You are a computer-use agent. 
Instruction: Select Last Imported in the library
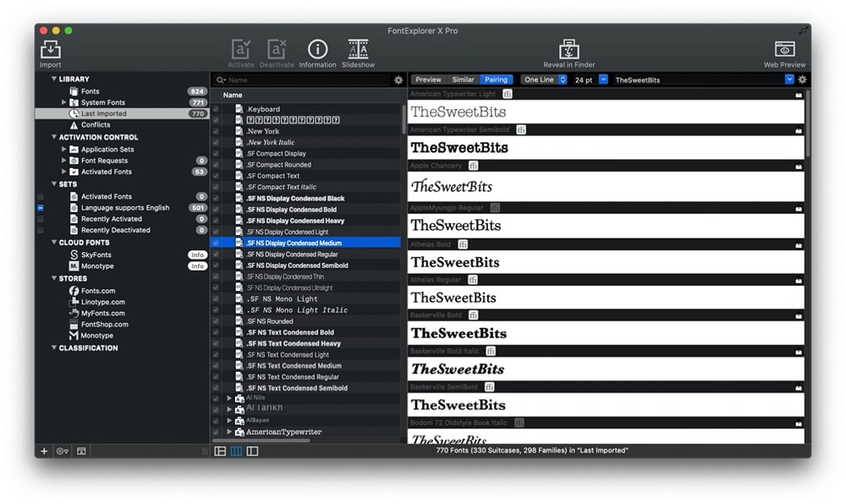122,113
